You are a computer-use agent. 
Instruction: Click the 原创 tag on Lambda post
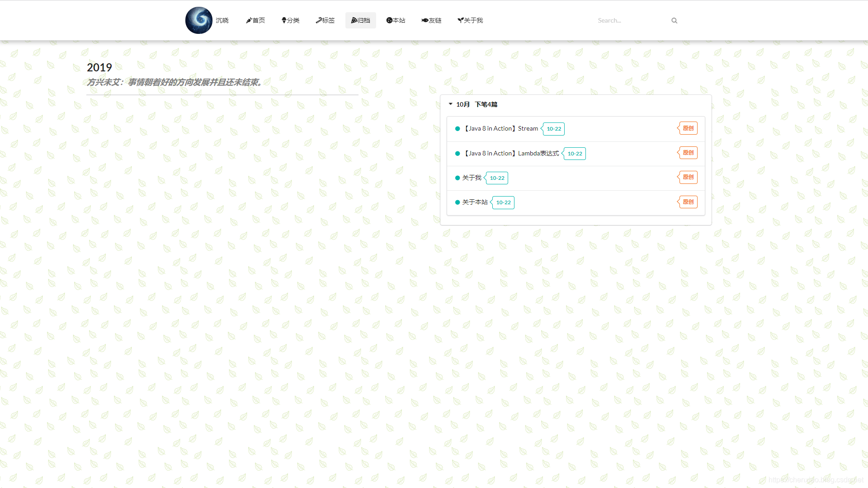pyautogui.click(x=688, y=153)
